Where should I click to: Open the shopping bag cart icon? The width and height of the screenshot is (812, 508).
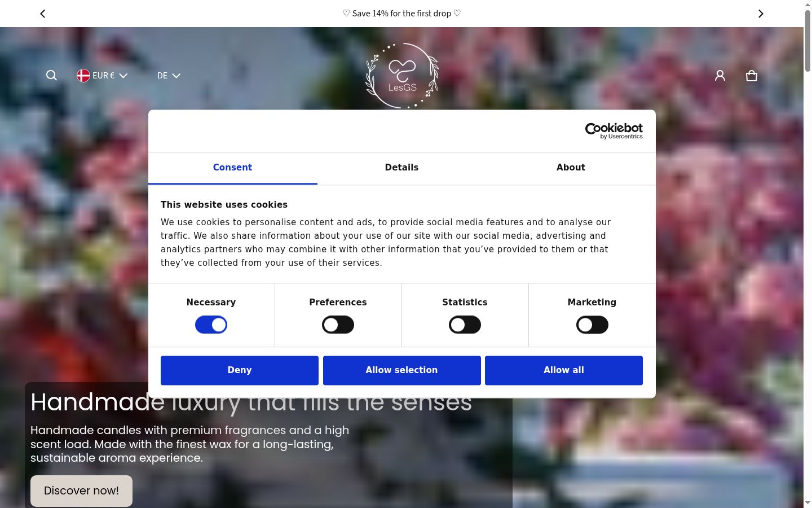(752, 76)
